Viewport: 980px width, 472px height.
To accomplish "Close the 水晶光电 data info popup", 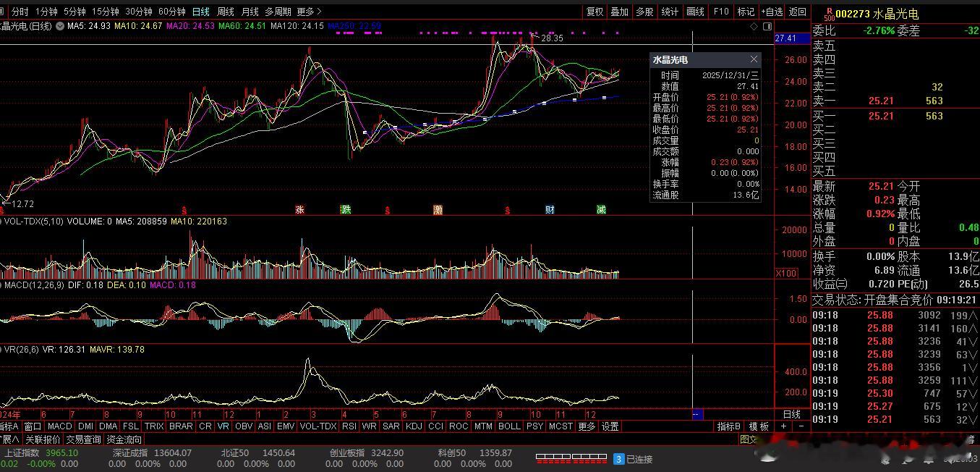I will [x=754, y=59].
